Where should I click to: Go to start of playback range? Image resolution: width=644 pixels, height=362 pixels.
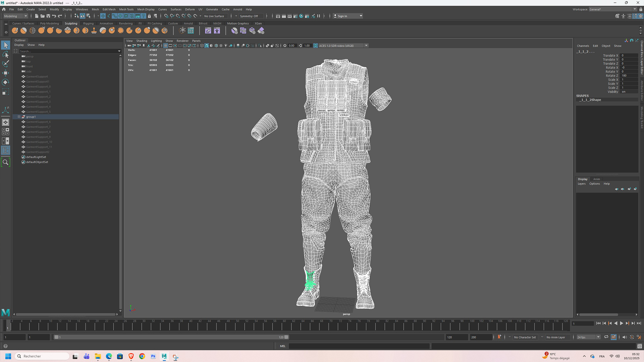pos(598,323)
